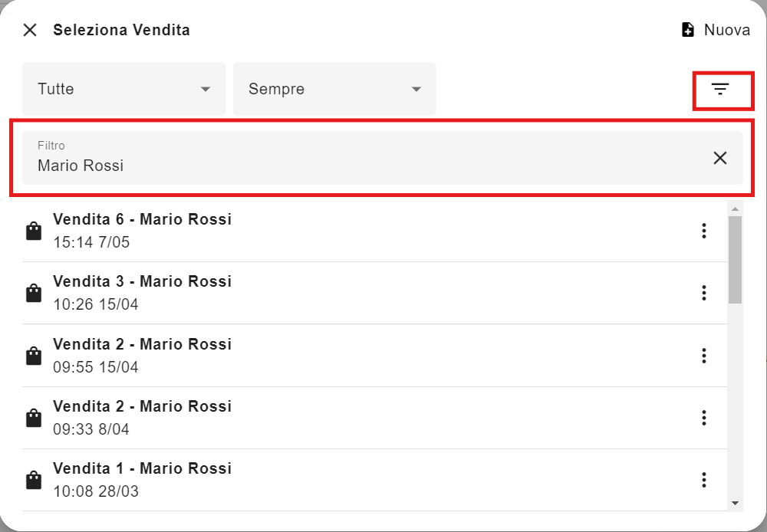Viewport: 767px width, 532px height.
Task: Select the sale dated 09:33 8/04
Action: (374, 418)
